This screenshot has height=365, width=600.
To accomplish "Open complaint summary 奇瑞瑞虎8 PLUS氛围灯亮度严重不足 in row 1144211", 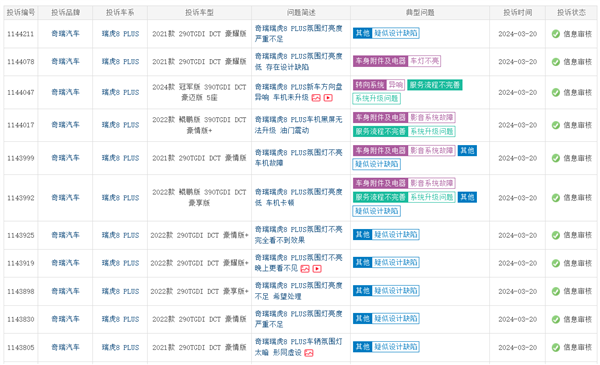I will point(298,34).
